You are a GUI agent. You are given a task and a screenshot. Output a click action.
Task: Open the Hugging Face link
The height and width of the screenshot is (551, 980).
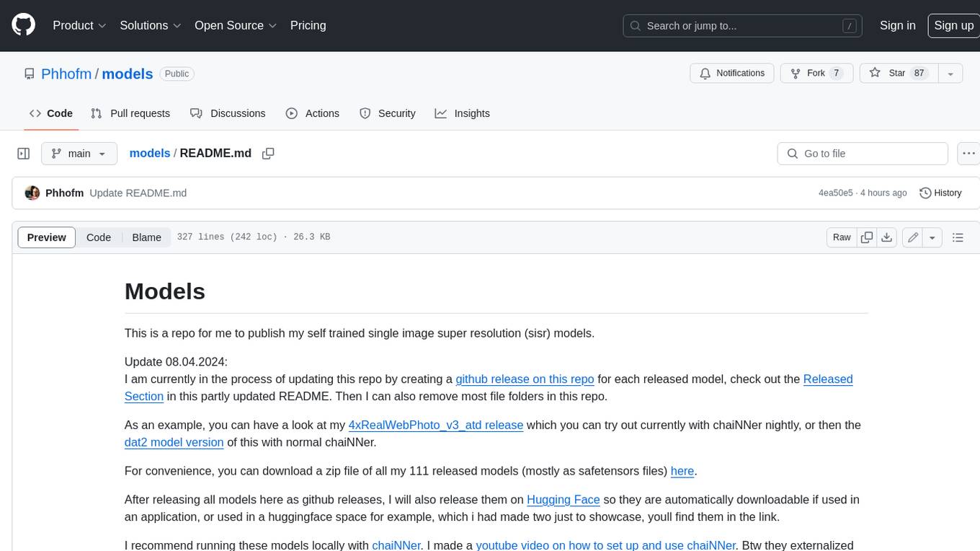[563, 499]
